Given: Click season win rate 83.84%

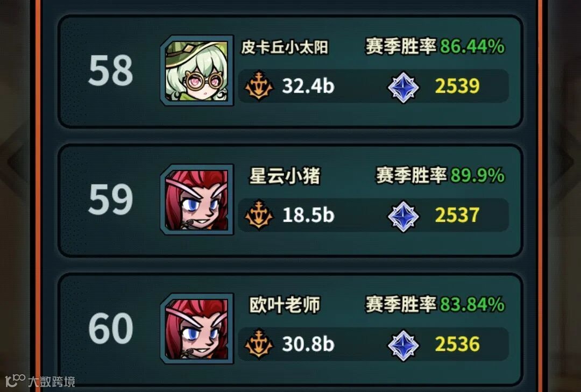Looking at the screenshot, I should click(472, 304).
